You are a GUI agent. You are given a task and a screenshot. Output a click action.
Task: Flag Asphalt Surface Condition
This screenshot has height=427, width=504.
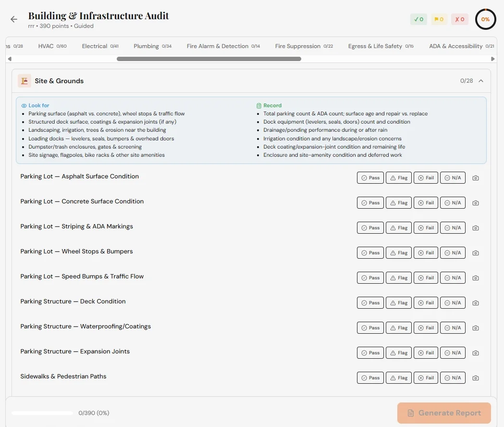pos(399,178)
